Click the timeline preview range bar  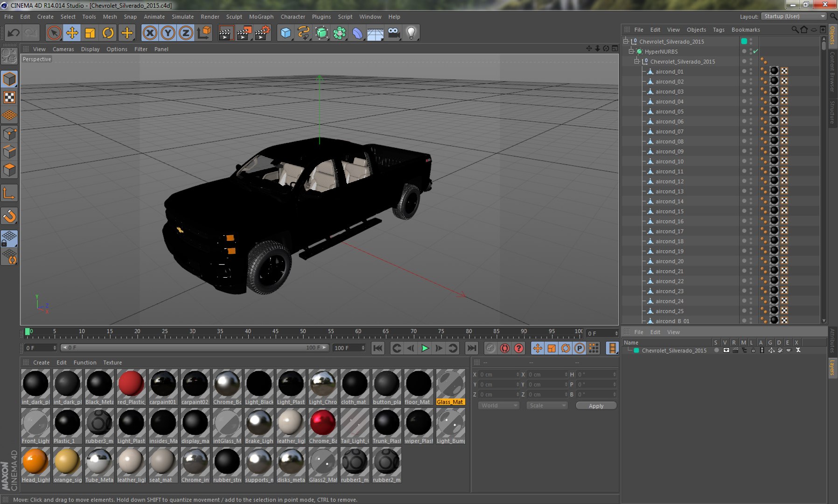click(195, 348)
